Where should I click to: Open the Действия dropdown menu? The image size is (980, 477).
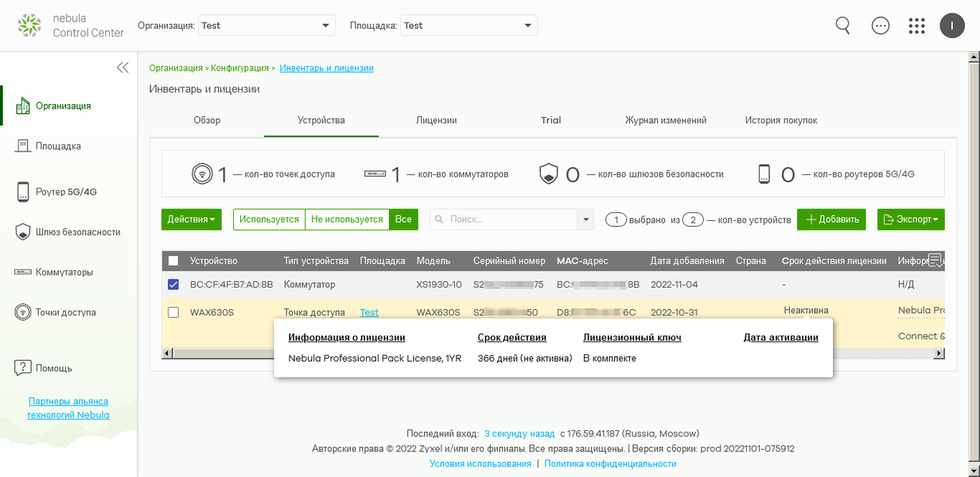pyautogui.click(x=192, y=219)
